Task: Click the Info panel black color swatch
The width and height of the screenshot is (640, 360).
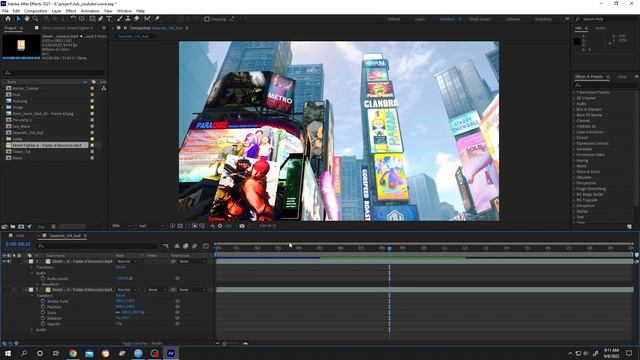Action: coord(577,41)
